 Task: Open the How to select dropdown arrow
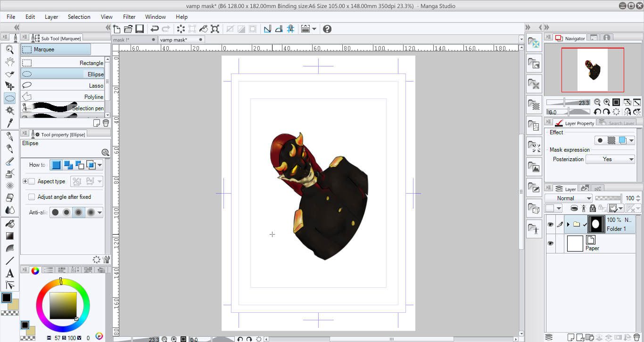coord(99,165)
